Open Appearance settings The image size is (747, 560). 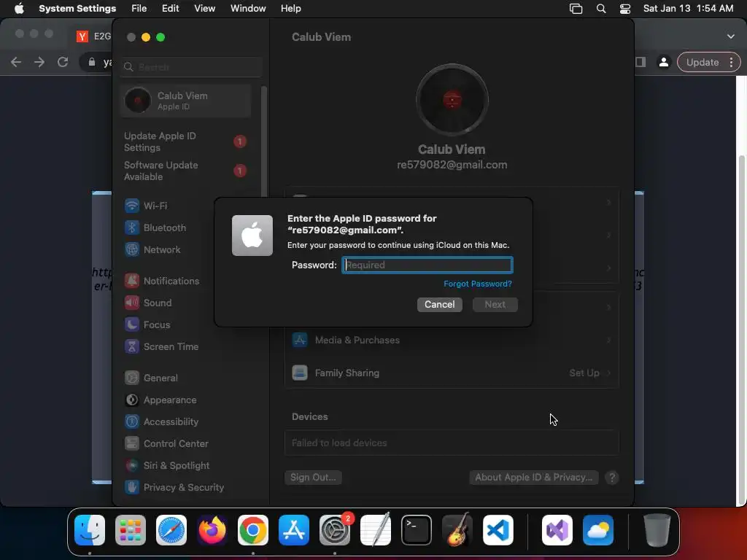pyautogui.click(x=162, y=400)
